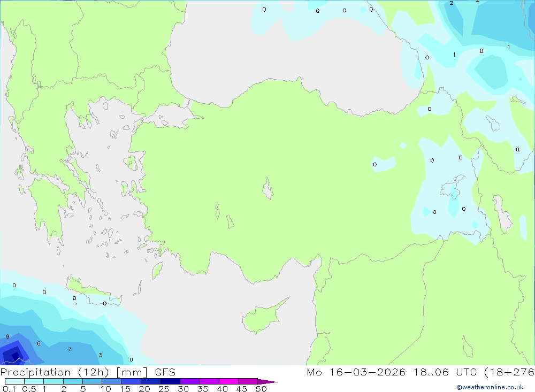This screenshot has height=392, width=535.
Task: Click the 35–40 mm purple legend swatch
Action: click(x=209, y=381)
